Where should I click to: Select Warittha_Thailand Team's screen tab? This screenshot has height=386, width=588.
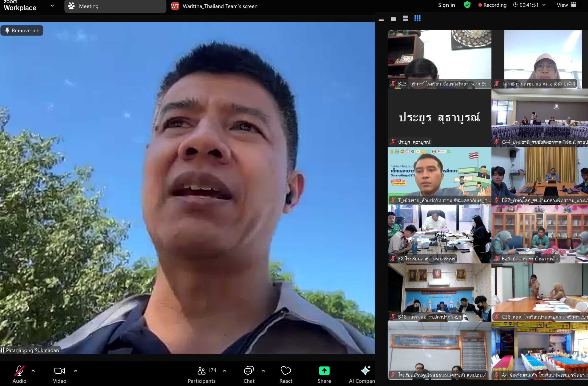(x=215, y=6)
